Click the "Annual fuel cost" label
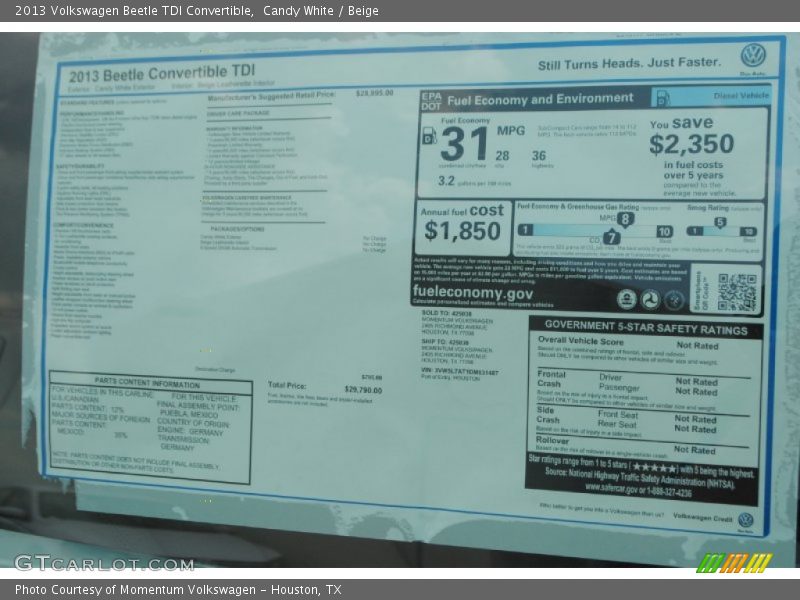800x600 pixels. tap(462, 210)
